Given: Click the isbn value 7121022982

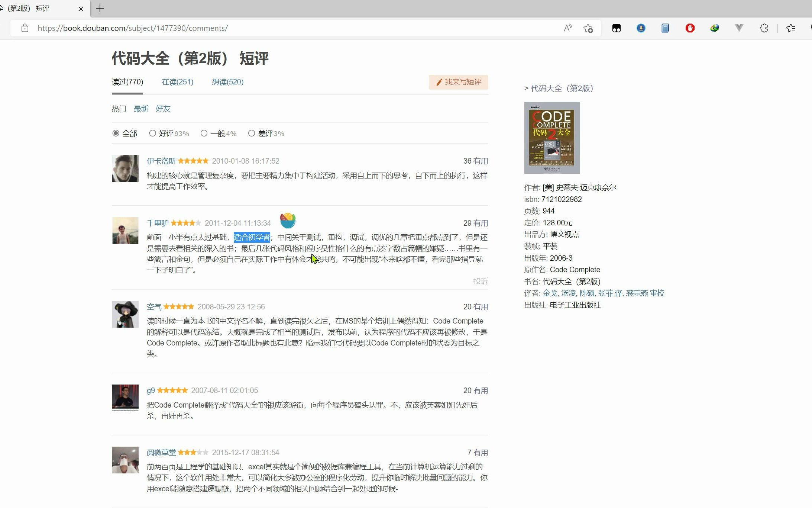Looking at the screenshot, I should point(562,199).
